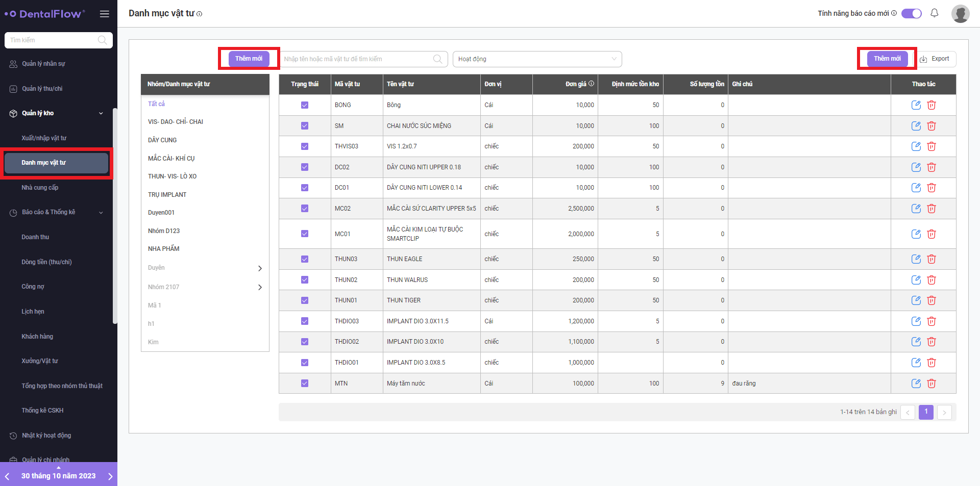Click the hamburger menu icon beside DentalFlow

click(x=105, y=14)
